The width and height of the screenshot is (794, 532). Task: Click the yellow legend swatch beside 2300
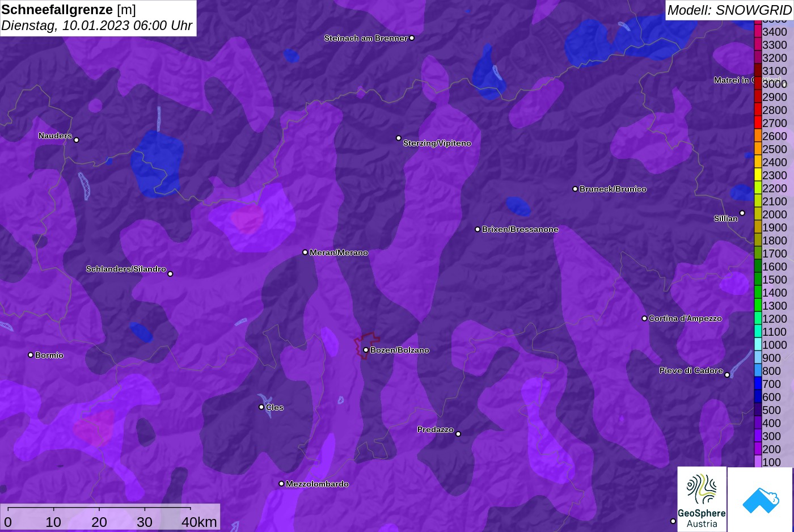(758, 175)
